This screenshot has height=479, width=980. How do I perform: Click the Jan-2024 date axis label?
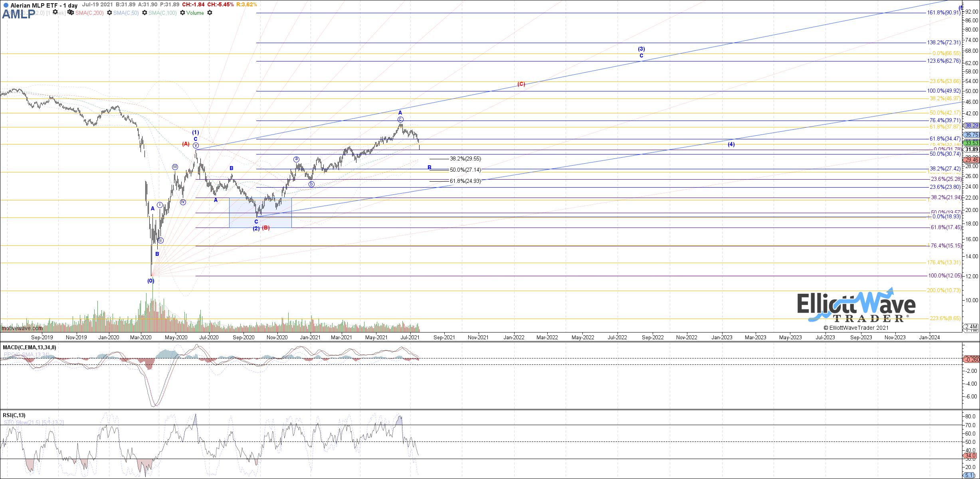[x=929, y=337]
